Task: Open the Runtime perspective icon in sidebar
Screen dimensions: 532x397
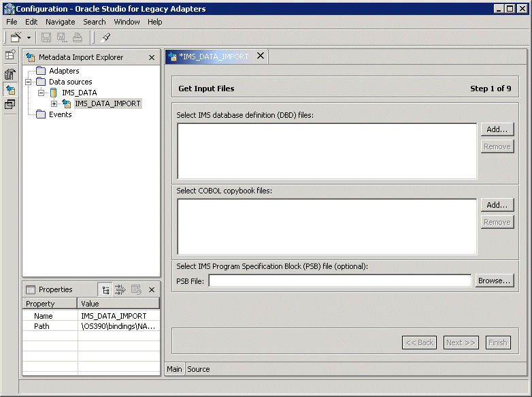Action: coord(10,104)
